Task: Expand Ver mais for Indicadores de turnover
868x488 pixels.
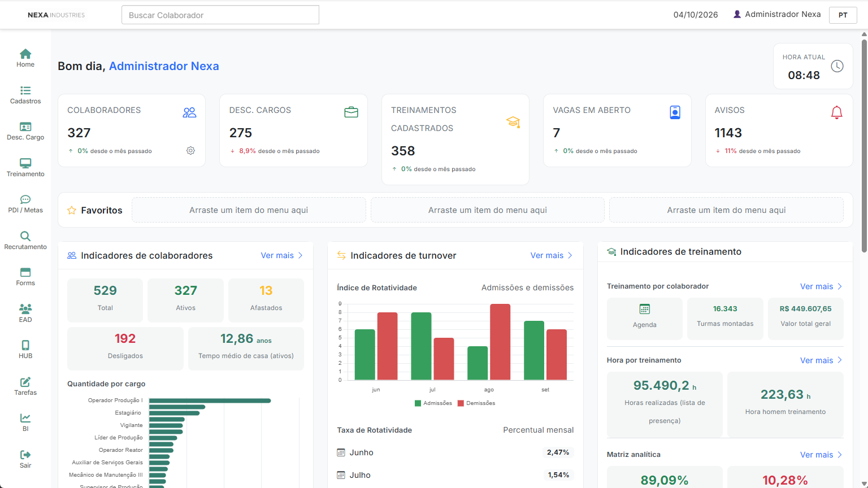Action: (x=551, y=255)
